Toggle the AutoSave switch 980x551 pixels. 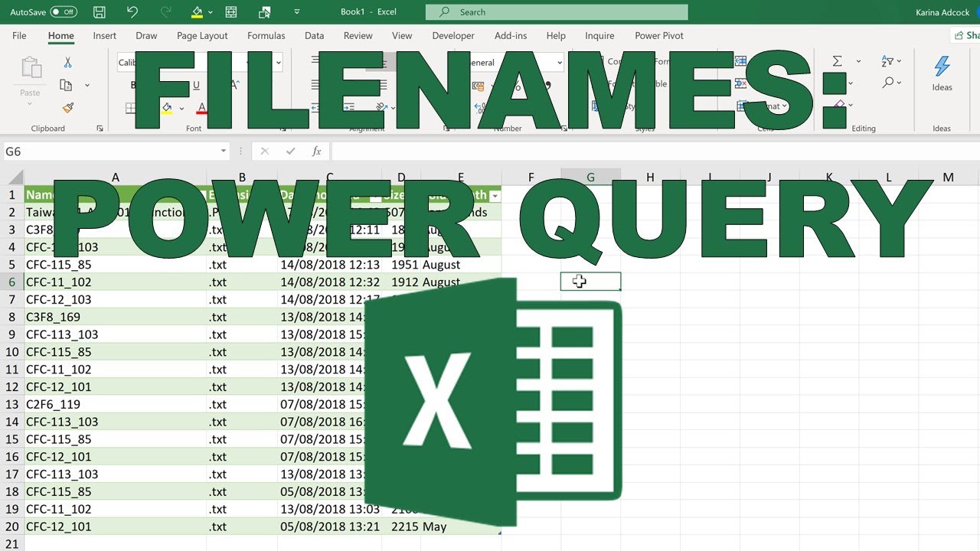point(64,12)
